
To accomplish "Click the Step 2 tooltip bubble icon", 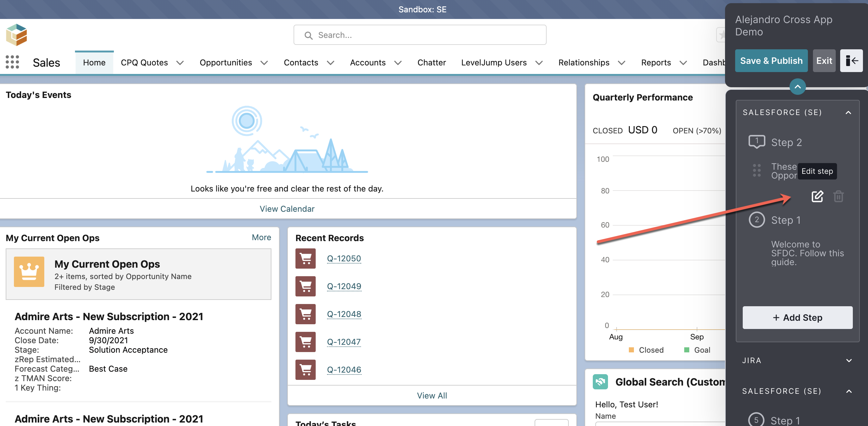I will click(x=756, y=142).
